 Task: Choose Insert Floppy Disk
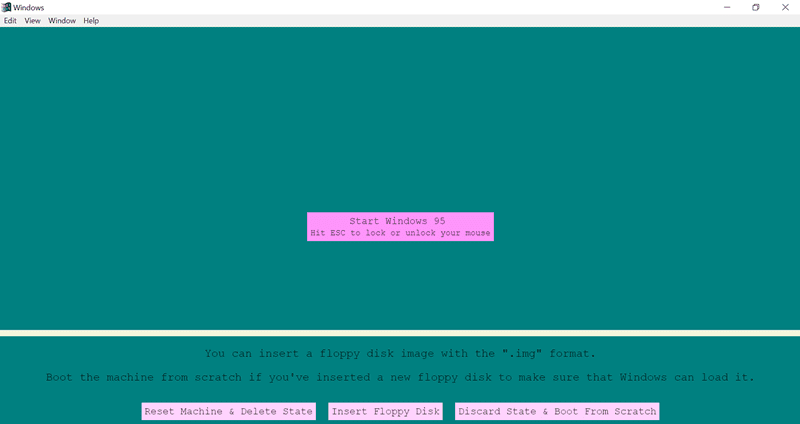[x=385, y=411]
